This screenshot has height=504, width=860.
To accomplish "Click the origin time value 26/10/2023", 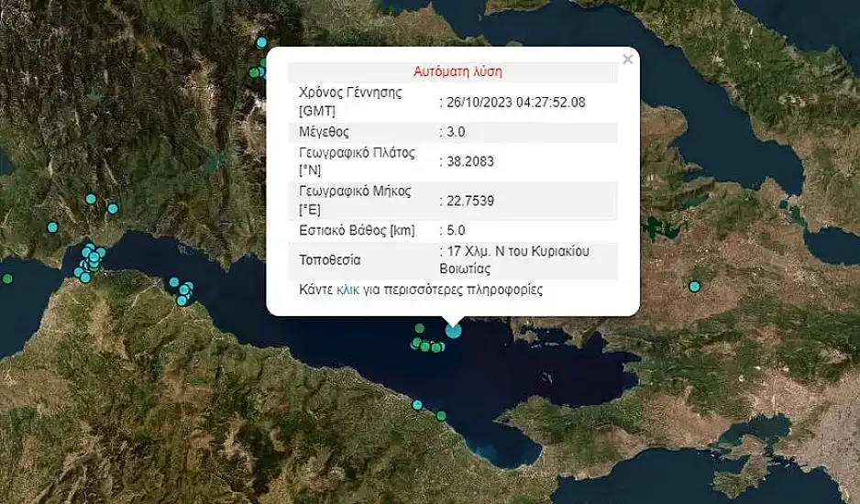I will point(515,102).
